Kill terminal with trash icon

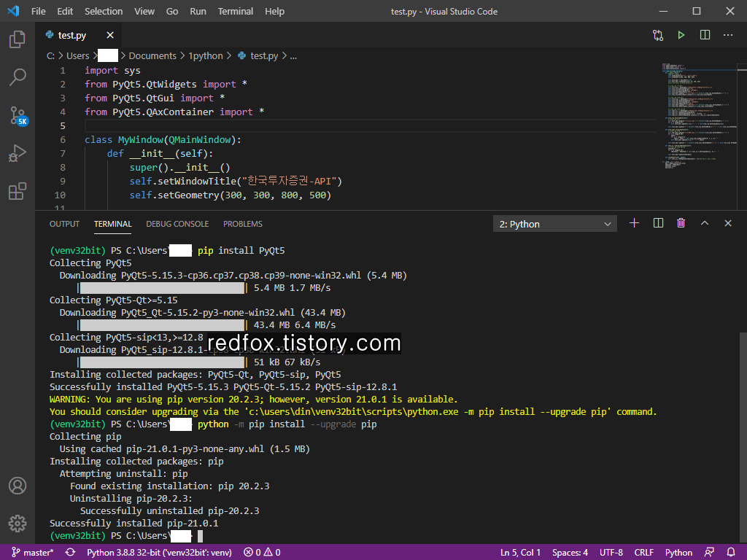[x=681, y=223]
